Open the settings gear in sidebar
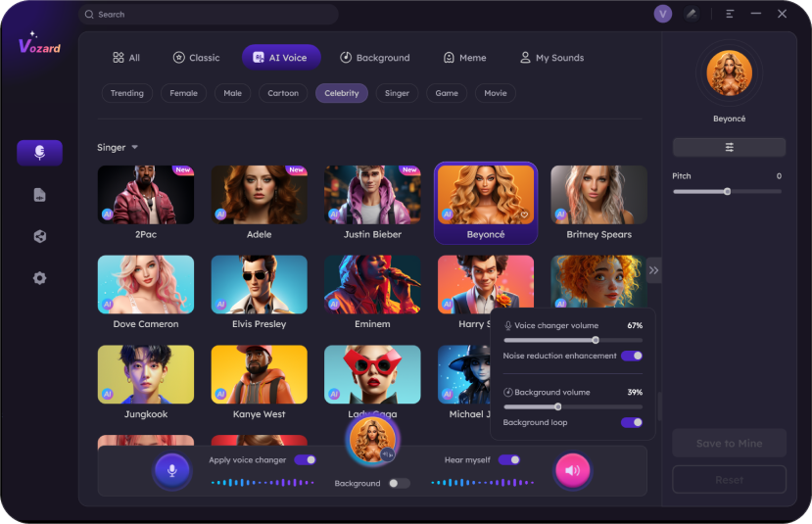The image size is (812, 524). tap(39, 278)
